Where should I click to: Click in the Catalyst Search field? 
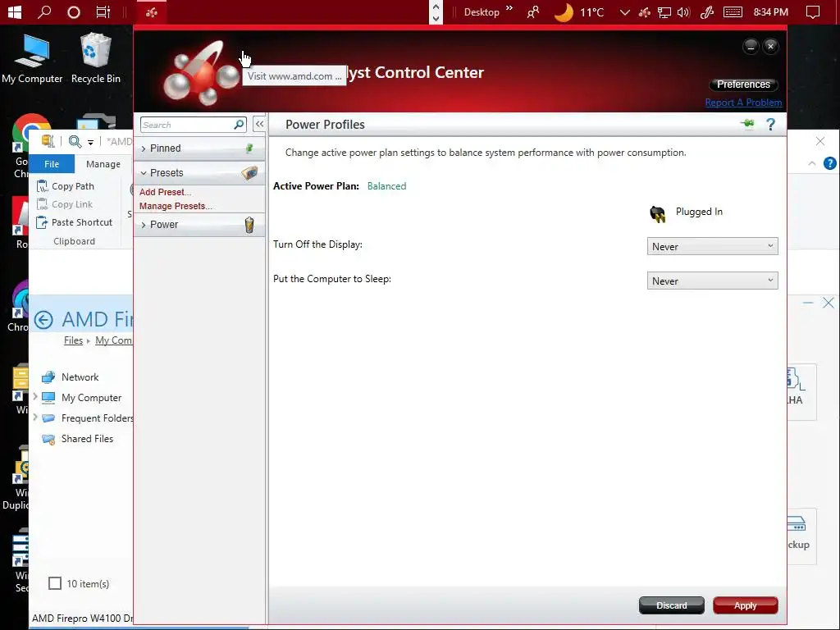point(186,125)
